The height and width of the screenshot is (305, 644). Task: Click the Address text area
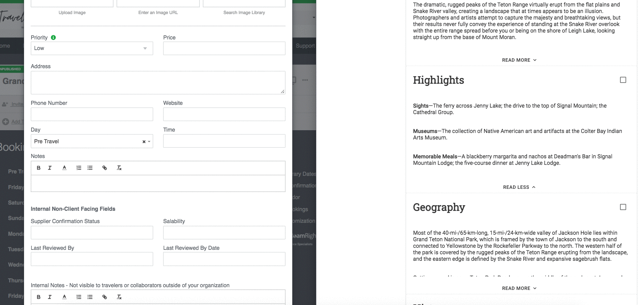pyautogui.click(x=158, y=83)
